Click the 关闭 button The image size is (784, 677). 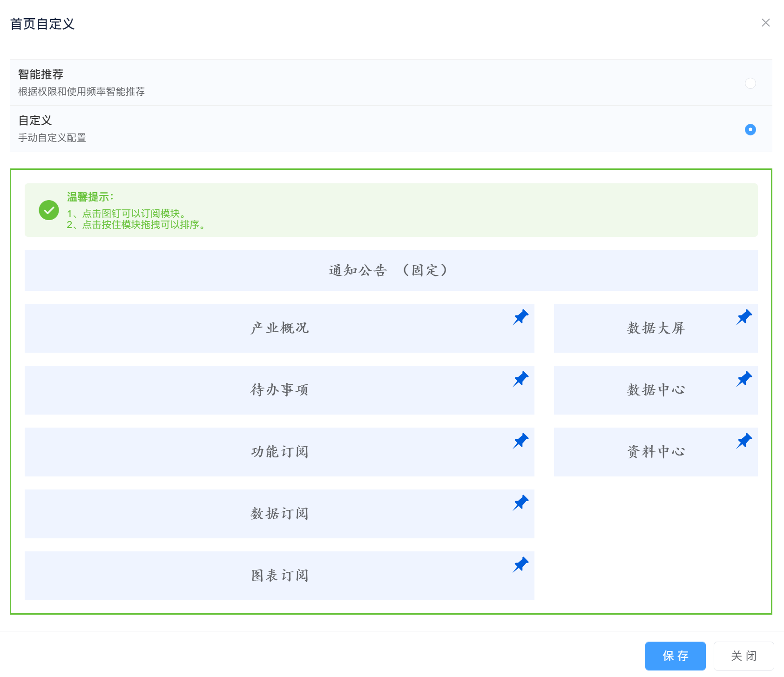(744, 656)
